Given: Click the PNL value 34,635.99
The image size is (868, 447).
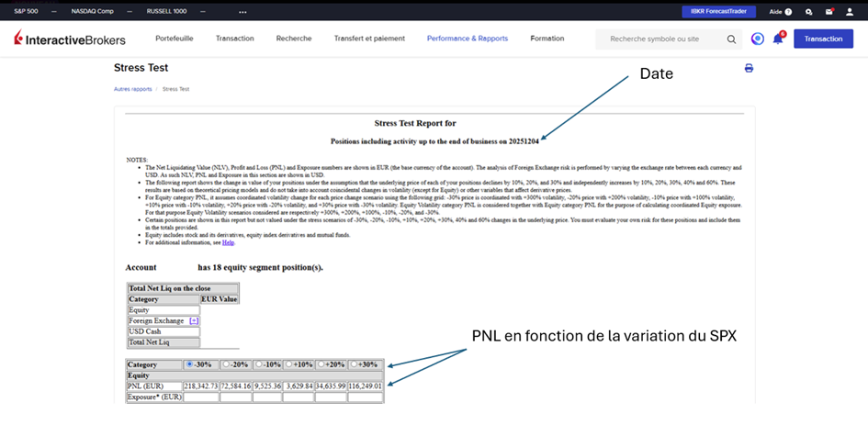Looking at the screenshot, I should (331, 386).
